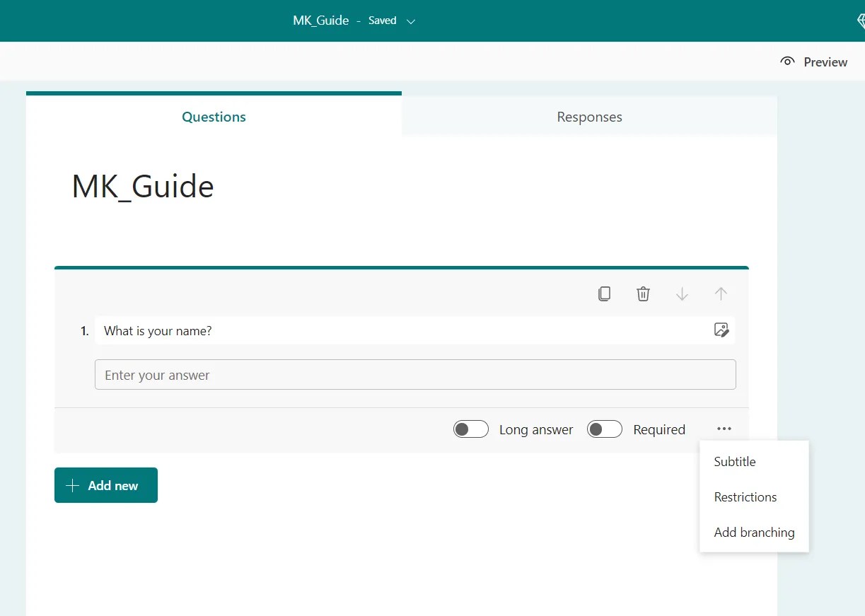Click the MK_Guide form title

coord(142,186)
